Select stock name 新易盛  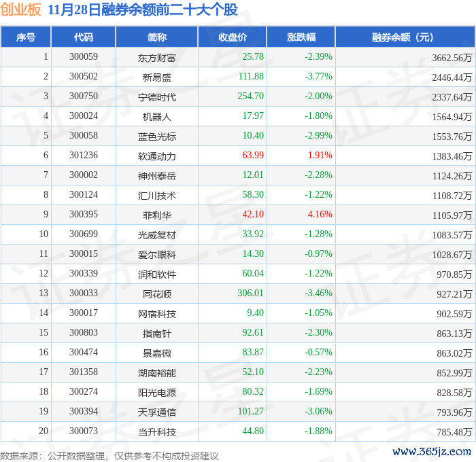coord(157,77)
